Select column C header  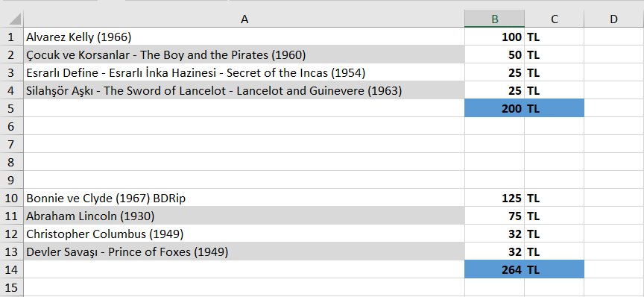click(554, 19)
